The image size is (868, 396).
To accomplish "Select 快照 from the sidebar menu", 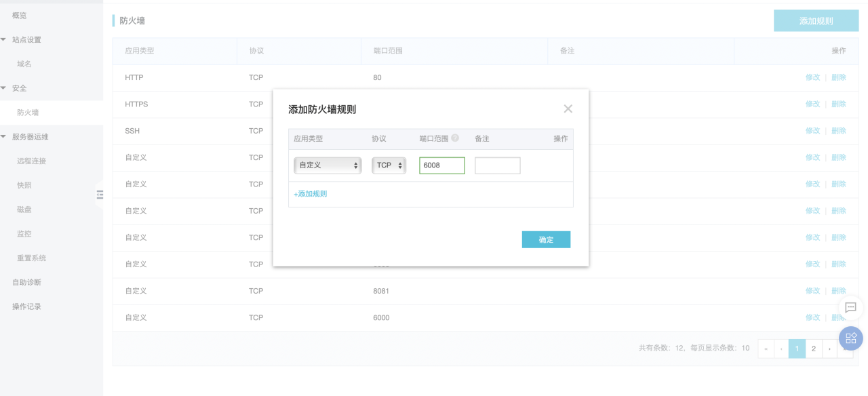I will click(x=24, y=185).
